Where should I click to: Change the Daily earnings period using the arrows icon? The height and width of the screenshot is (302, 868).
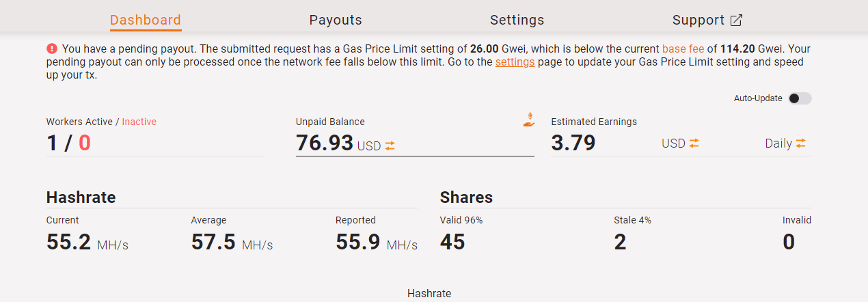coord(800,143)
